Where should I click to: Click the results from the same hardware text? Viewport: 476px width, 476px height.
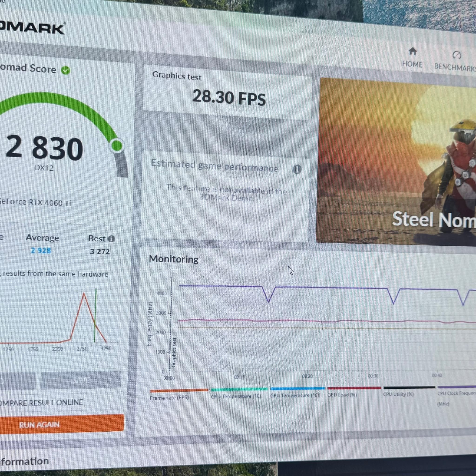click(56, 274)
